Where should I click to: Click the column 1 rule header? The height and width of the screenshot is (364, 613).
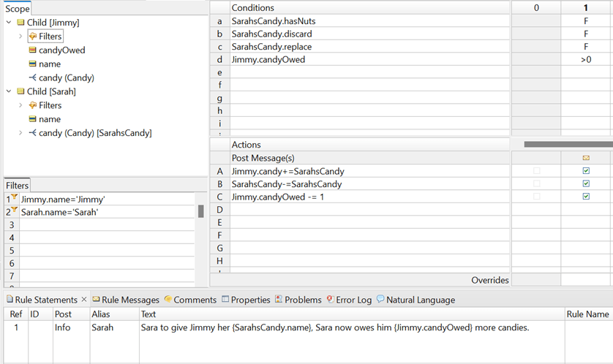(x=586, y=7)
